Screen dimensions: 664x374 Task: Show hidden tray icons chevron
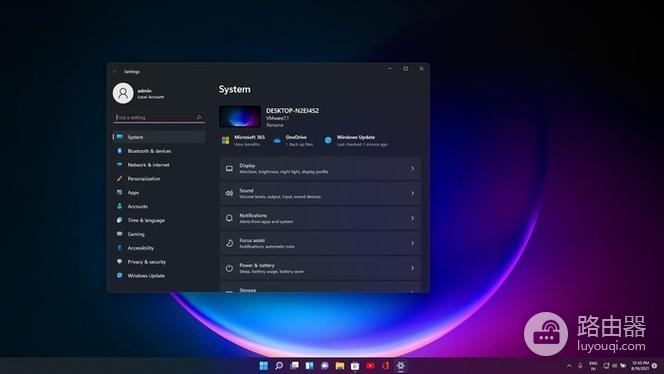pos(569,366)
